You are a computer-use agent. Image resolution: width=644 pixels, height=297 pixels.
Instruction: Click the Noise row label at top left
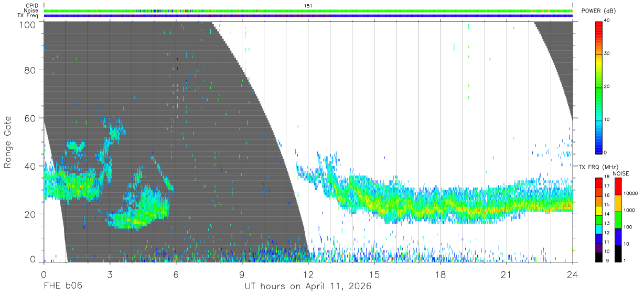(x=32, y=10)
